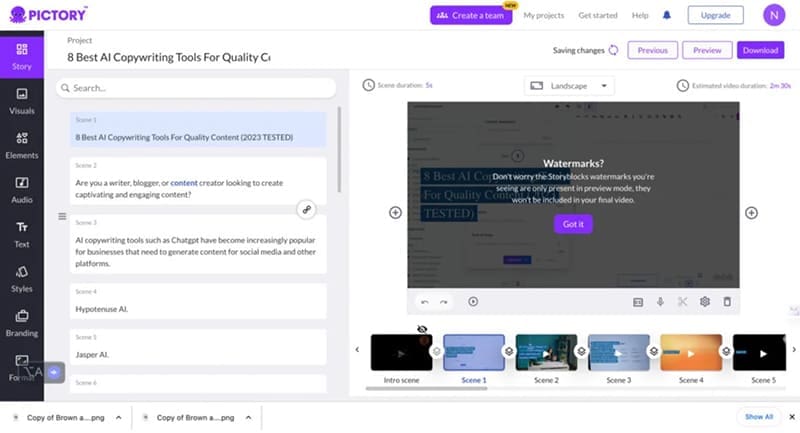800x433 pixels.
Task: Click the microphone voice-over icon
Action: [660, 301]
